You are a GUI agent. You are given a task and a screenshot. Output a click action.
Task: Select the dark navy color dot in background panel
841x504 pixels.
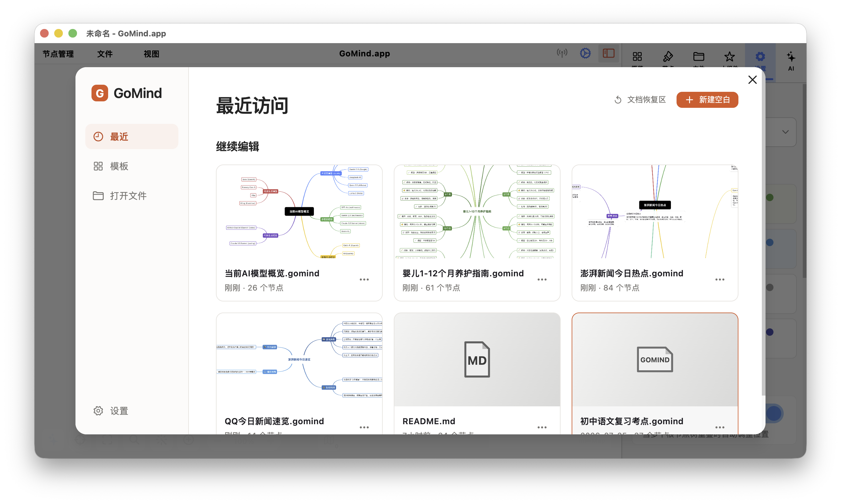(770, 332)
